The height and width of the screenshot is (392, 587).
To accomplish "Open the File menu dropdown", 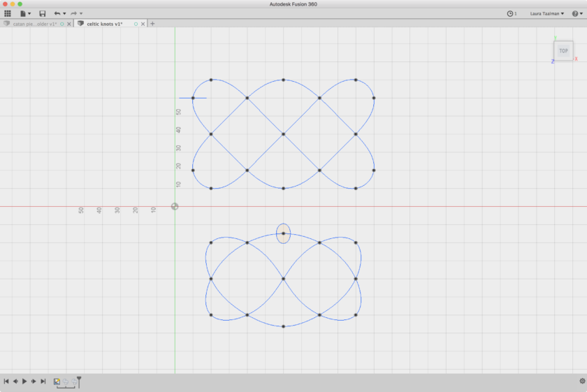I will tap(24, 13).
